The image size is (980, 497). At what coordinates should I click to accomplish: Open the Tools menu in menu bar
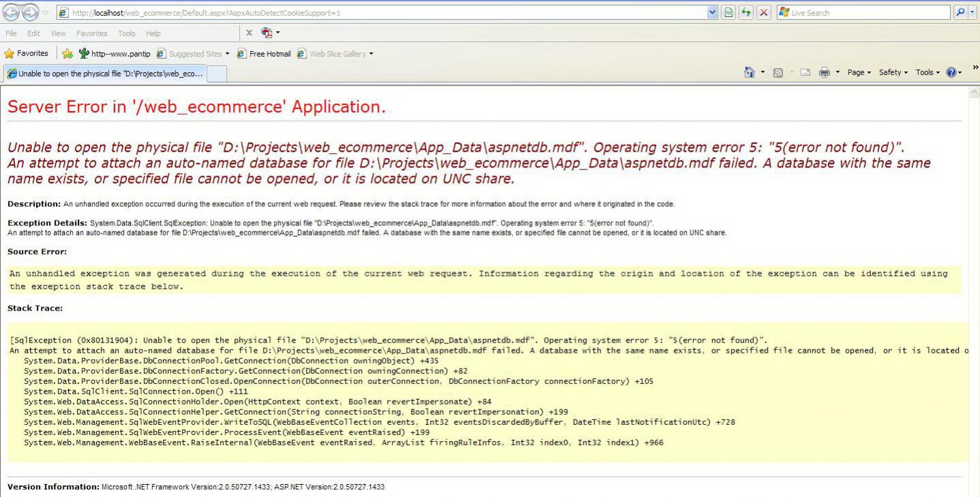tap(127, 33)
